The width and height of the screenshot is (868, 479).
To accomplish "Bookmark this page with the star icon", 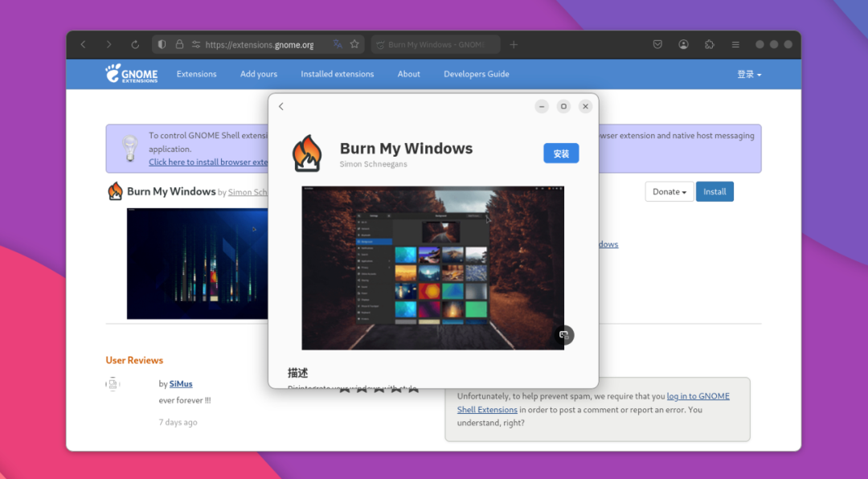I will pyautogui.click(x=355, y=44).
